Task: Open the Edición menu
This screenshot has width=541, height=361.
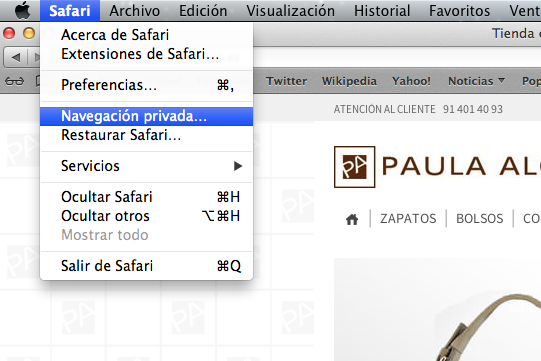Action: [203, 11]
